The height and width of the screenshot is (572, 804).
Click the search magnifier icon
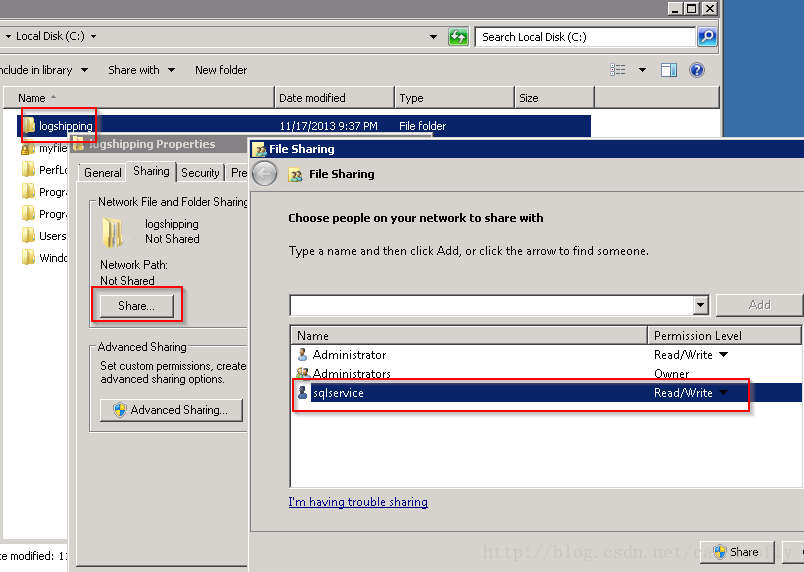707,37
